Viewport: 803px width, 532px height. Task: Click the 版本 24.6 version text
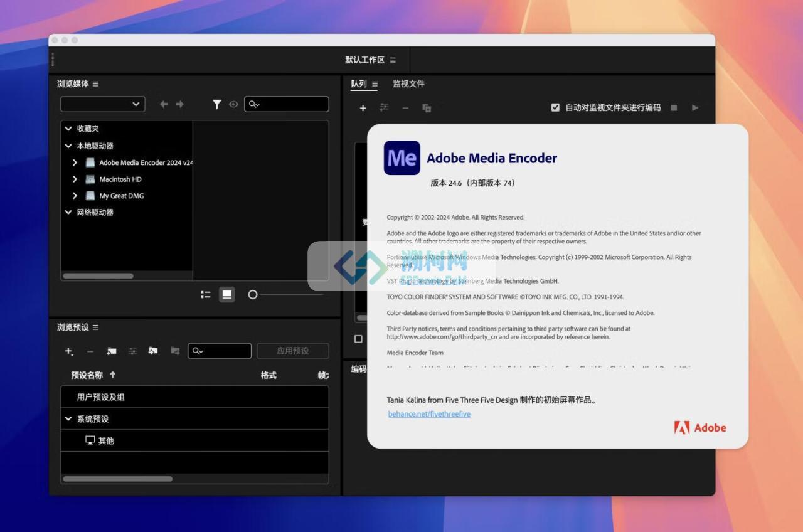tap(472, 183)
